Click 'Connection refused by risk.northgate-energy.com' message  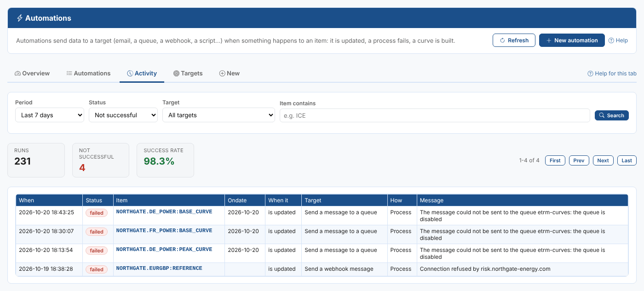[485, 269]
